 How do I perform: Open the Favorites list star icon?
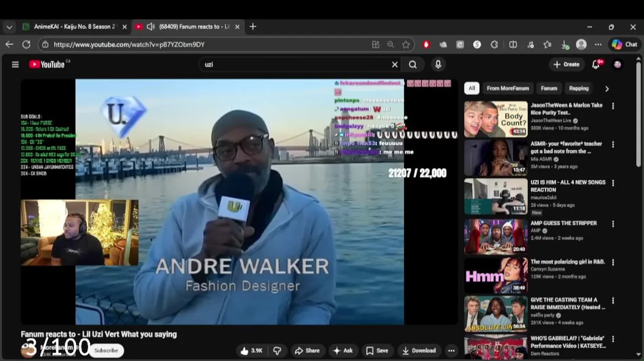pyautogui.click(x=547, y=45)
